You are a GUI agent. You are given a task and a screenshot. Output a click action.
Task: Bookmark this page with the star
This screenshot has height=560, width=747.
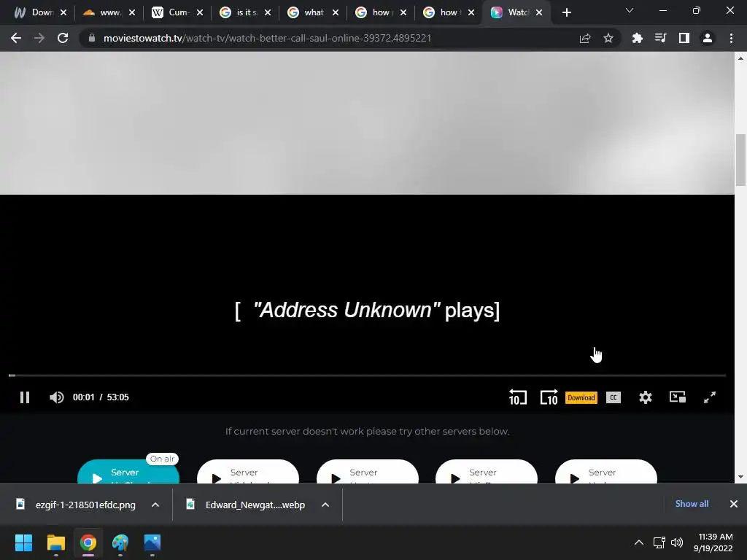(608, 38)
